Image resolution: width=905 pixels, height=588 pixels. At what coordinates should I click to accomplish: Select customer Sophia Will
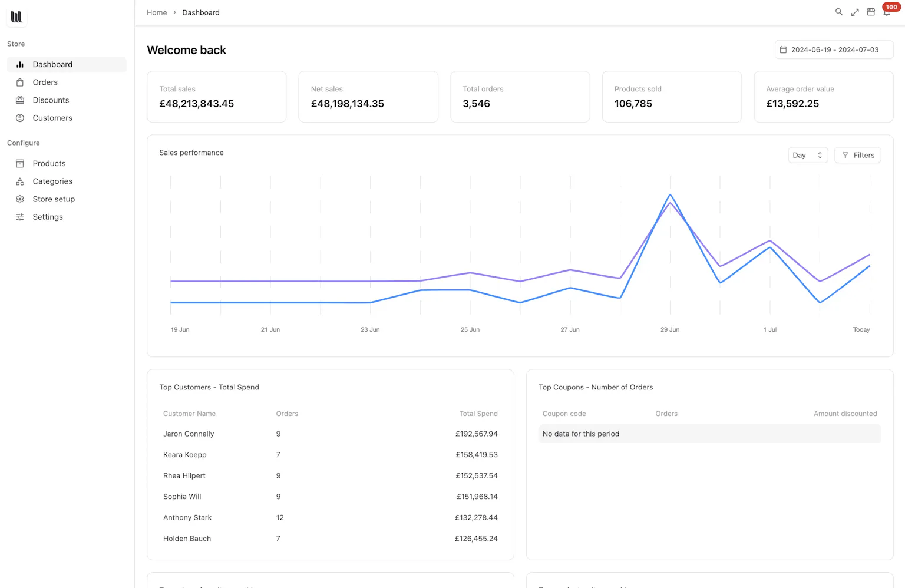pos(182,497)
